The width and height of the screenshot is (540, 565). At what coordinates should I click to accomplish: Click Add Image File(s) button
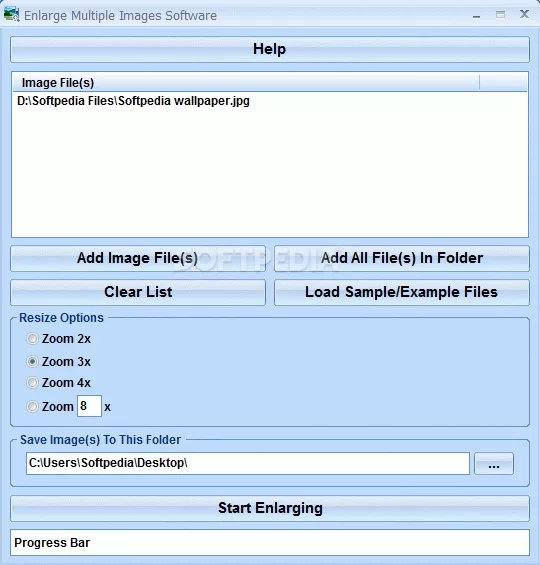pos(138,258)
